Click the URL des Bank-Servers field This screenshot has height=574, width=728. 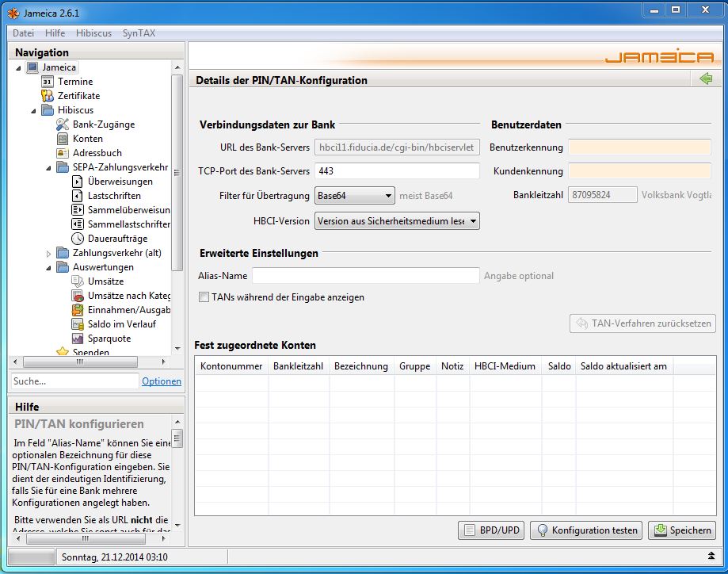(x=397, y=147)
